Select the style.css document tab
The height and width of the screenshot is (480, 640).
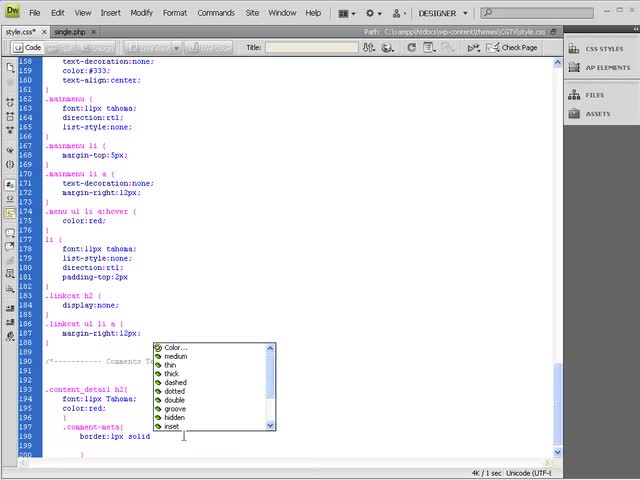21,32
